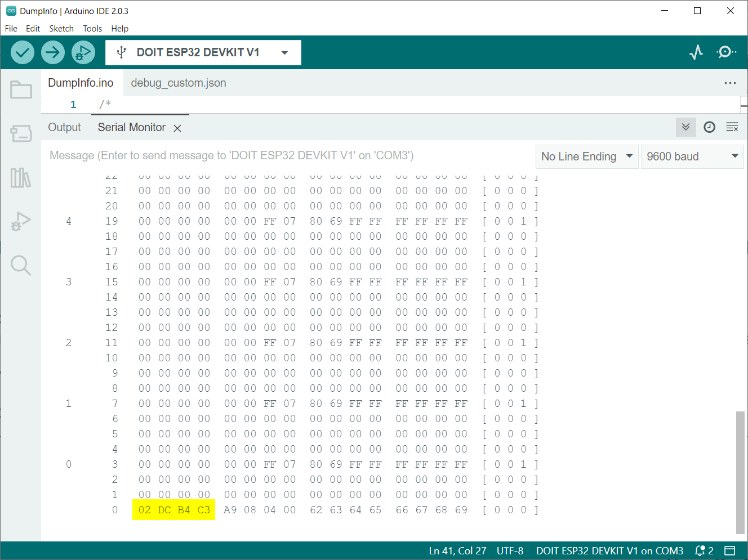748x560 pixels.
Task: Maximize the Arduino IDE window
Action: [697, 11]
